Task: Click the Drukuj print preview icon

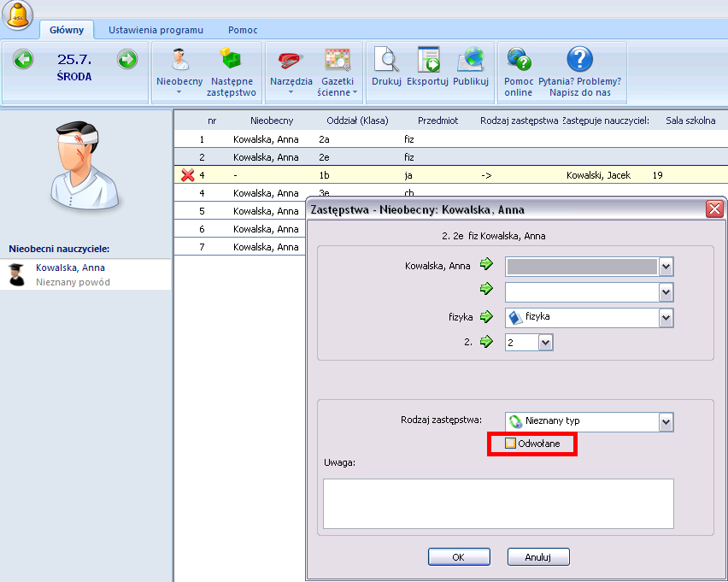Action: coord(386,60)
